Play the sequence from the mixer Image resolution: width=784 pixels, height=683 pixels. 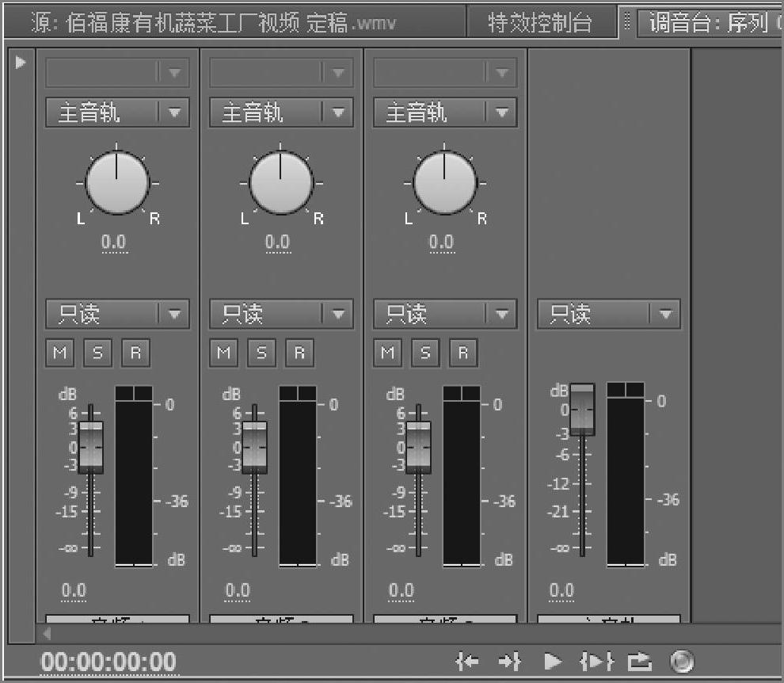553,662
